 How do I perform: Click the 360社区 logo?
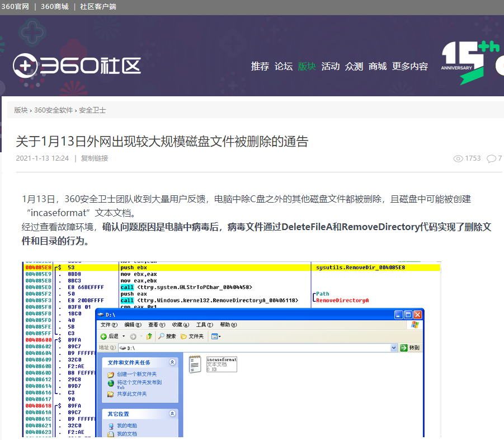[77, 65]
